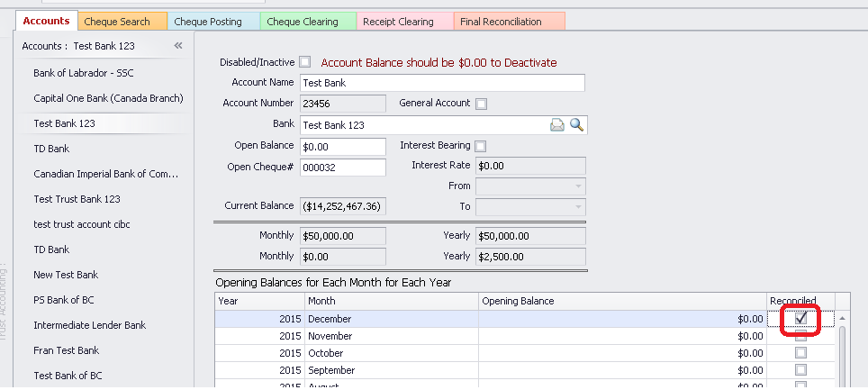Open the To date dropdown
Viewport: 868px width, 390px height.
coord(578,207)
